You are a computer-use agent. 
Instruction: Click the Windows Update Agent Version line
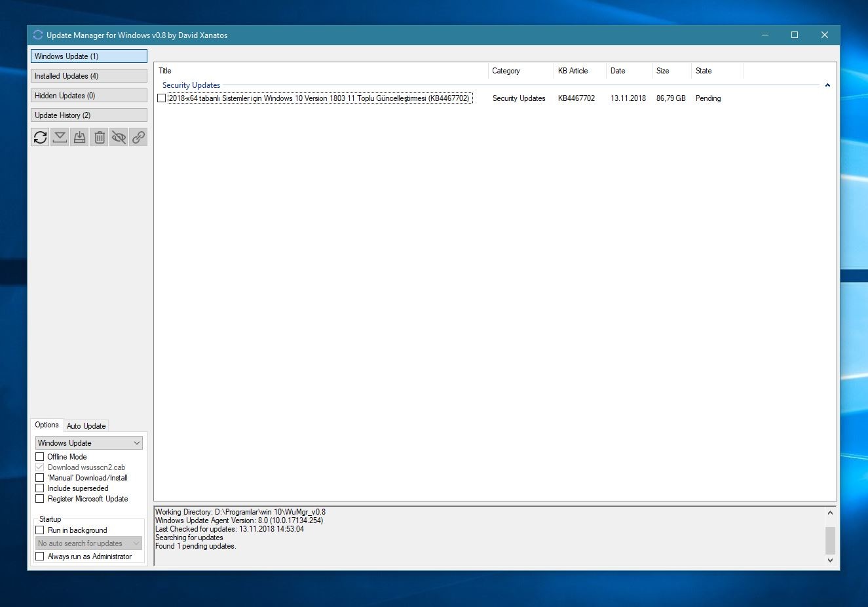click(x=239, y=520)
